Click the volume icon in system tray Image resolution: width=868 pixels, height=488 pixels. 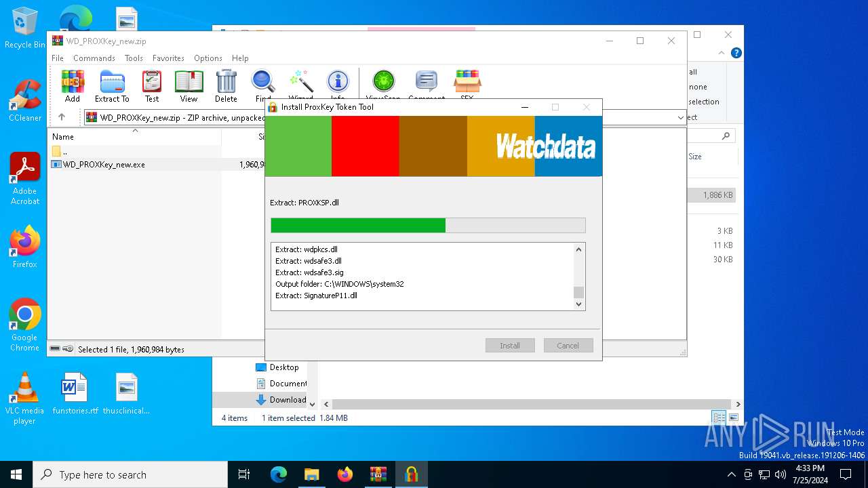click(x=780, y=474)
